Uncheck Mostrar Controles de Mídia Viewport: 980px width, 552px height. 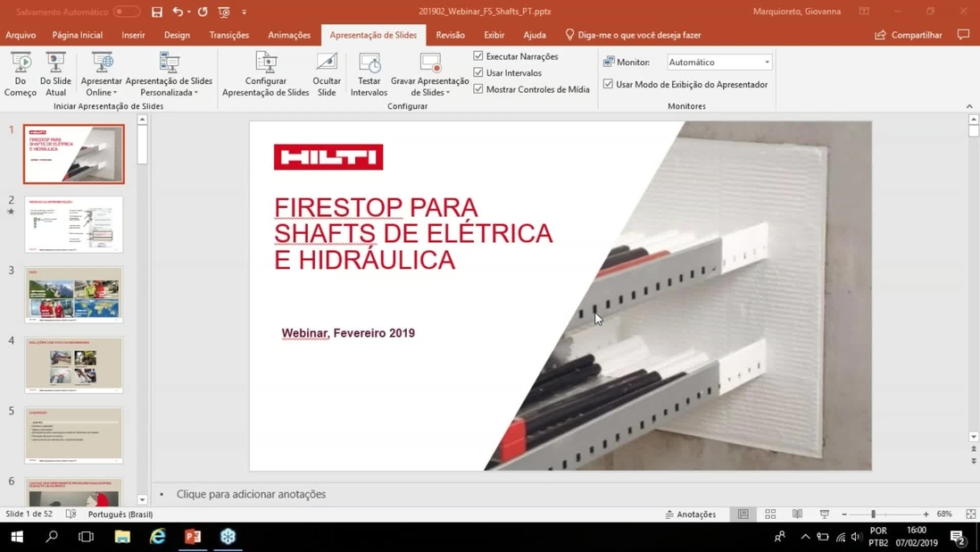pos(478,89)
